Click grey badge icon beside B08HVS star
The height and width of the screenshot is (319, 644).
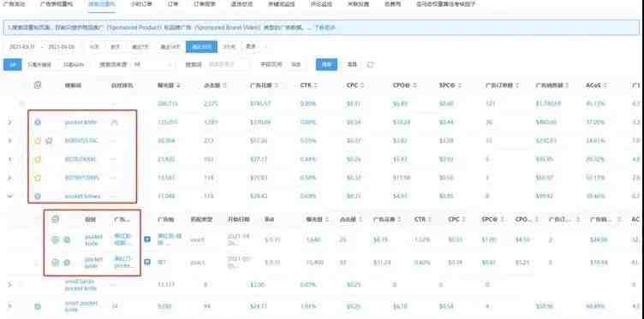tap(49, 140)
